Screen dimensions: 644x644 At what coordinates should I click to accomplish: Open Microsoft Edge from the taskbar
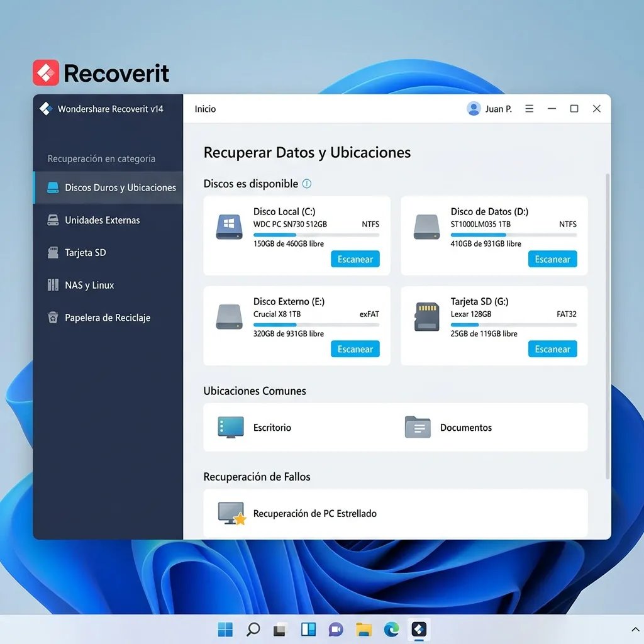391,629
